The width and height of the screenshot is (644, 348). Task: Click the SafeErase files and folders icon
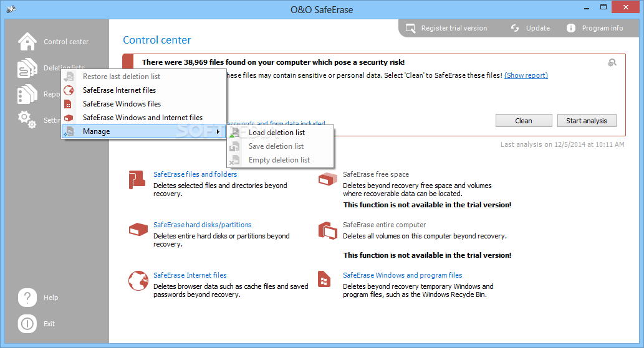pyautogui.click(x=137, y=180)
